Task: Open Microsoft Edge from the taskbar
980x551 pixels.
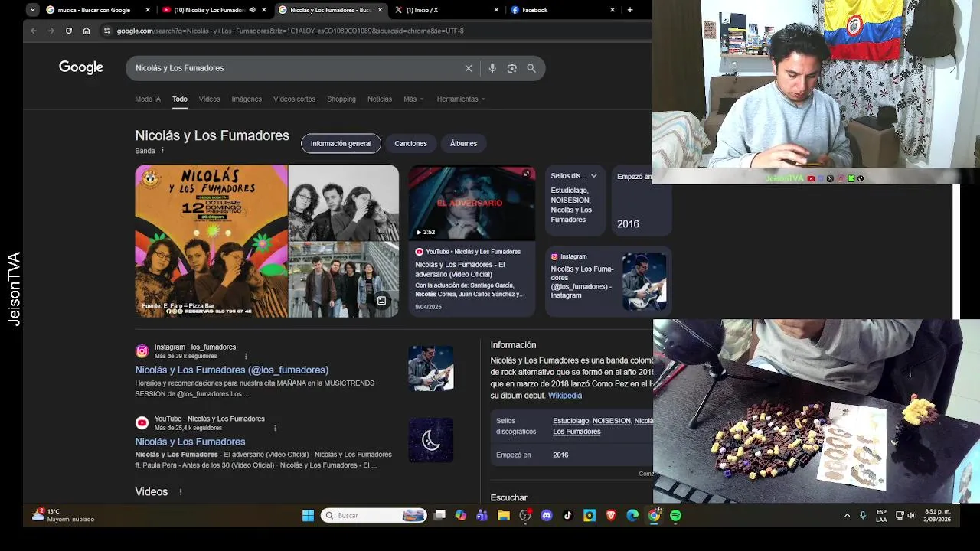Action: coord(632,516)
